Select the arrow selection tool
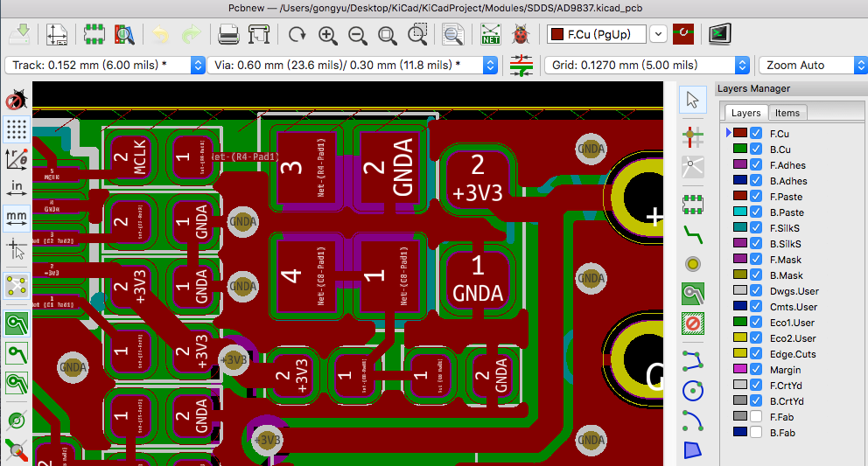Screen dimensions: 868x466 click(x=692, y=101)
